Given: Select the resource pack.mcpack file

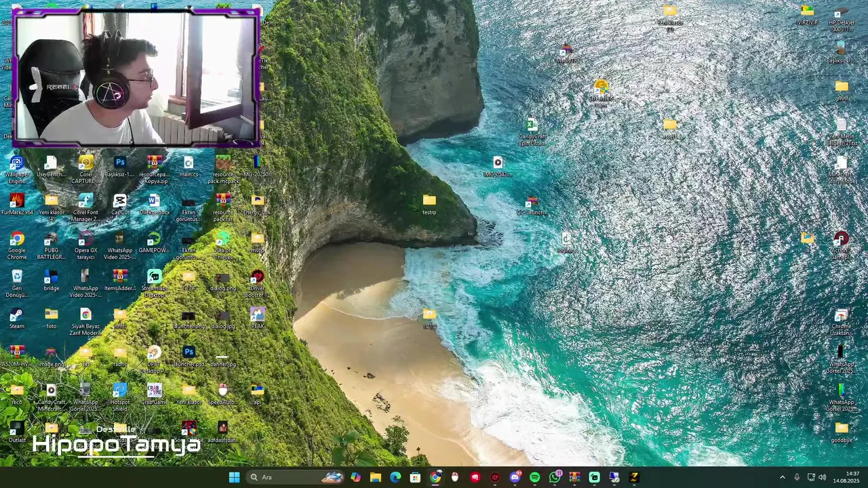Looking at the screenshot, I should 223,169.
